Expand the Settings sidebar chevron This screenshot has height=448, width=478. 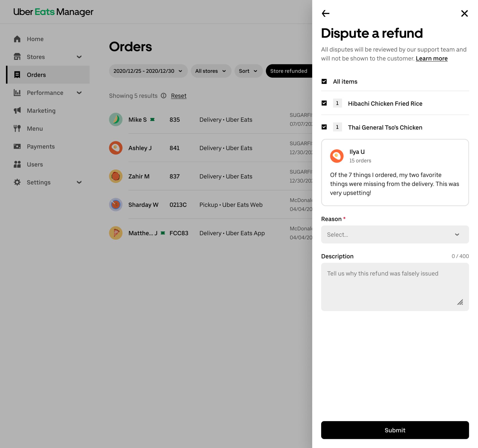point(79,182)
